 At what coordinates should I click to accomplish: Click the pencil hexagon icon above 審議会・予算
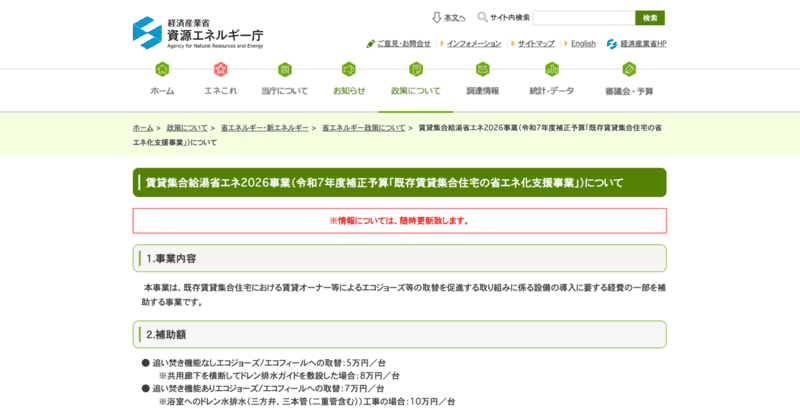tap(629, 69)
